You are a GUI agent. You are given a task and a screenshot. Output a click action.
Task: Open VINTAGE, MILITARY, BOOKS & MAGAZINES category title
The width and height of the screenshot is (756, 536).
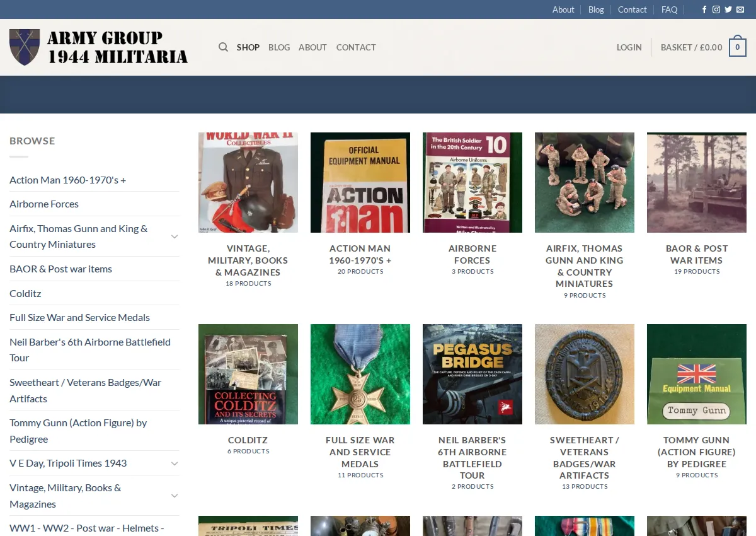click(x=248, y=260)
